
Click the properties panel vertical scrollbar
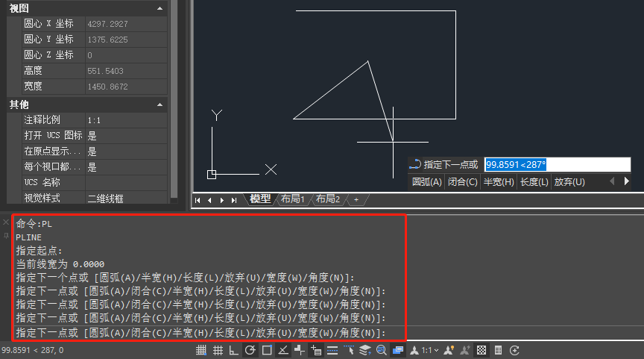(174, 99)
